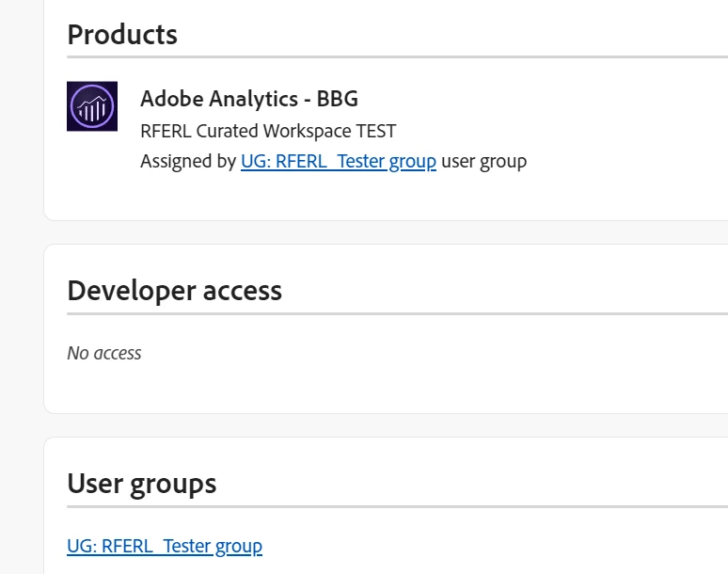
Task: Click the gray margin left of the cards
Action: tap(21, 282)
